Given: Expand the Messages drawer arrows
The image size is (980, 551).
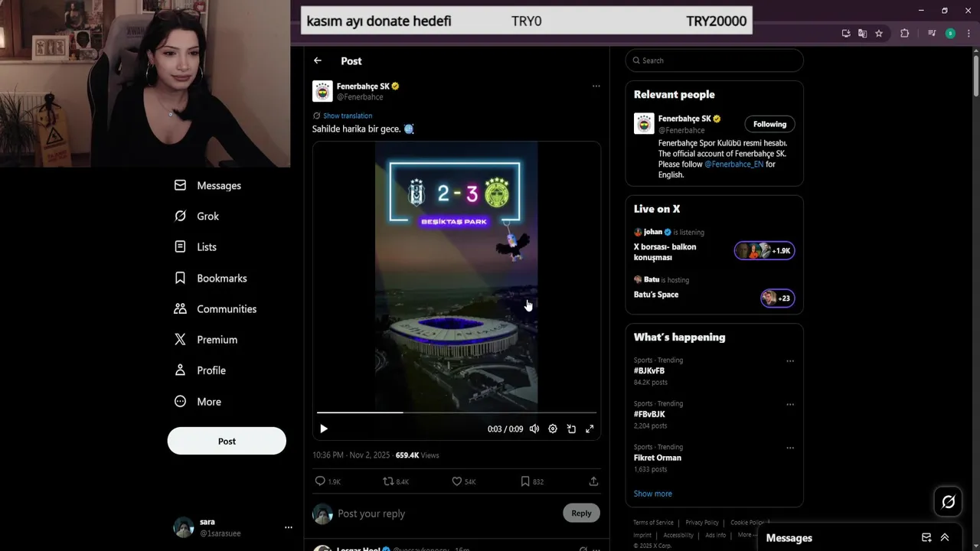Looking at the screenshot, I should (x=945, y=537).
